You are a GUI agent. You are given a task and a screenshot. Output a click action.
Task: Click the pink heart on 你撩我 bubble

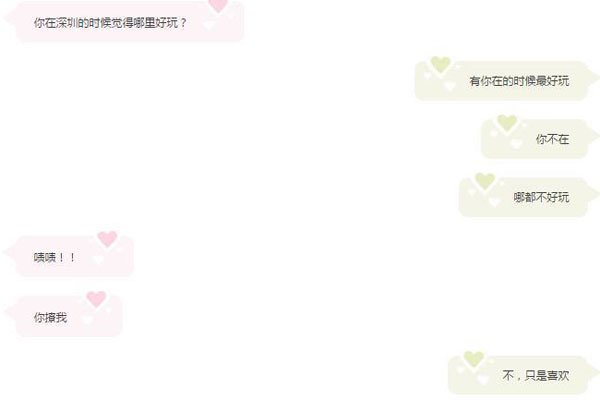96,299
